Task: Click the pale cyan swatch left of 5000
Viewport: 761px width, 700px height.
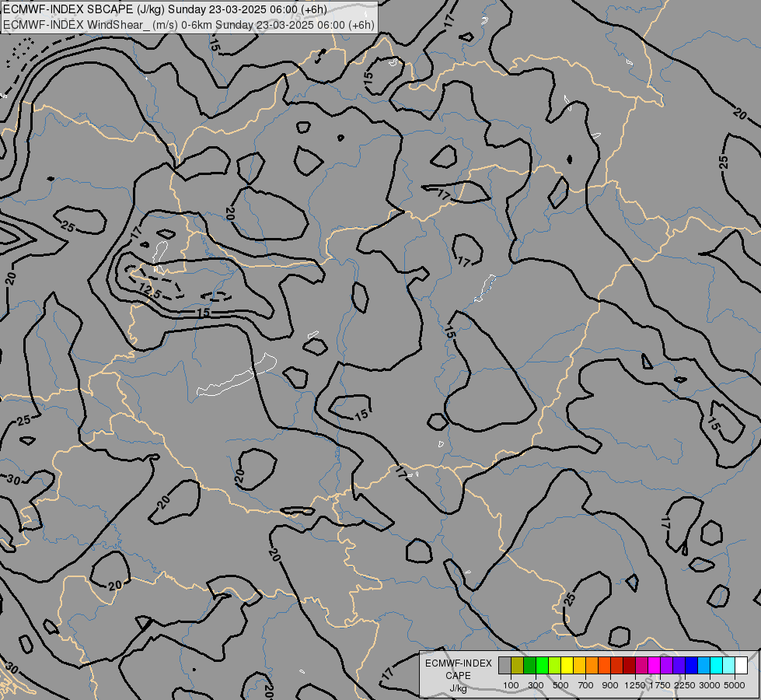Action: pyautogui.click(x=729, y=665)
